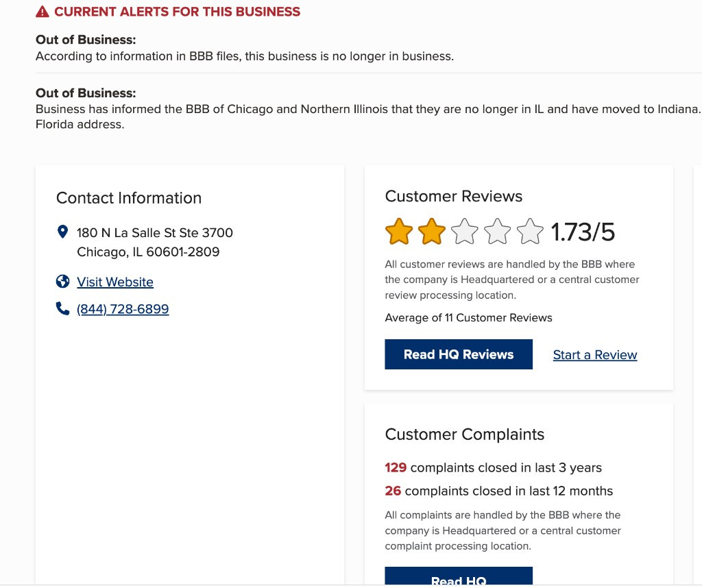Click the first gold rating star

pyautogui.click(x=399, y=232)
